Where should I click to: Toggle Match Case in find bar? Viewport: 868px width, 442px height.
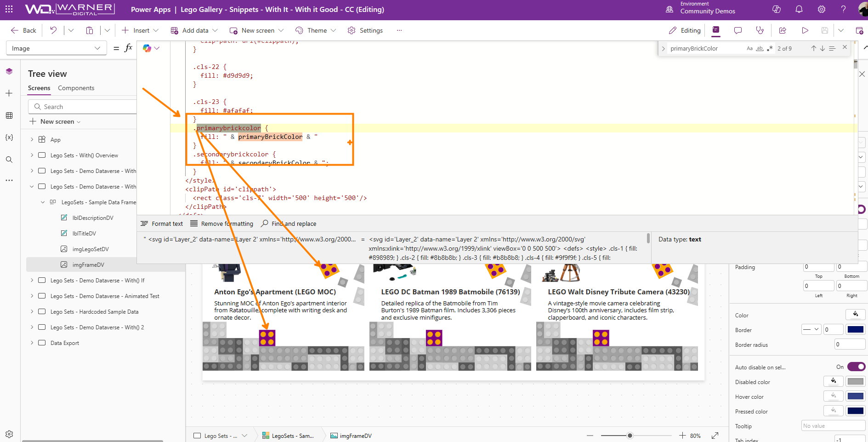click(x=749, y=48)
